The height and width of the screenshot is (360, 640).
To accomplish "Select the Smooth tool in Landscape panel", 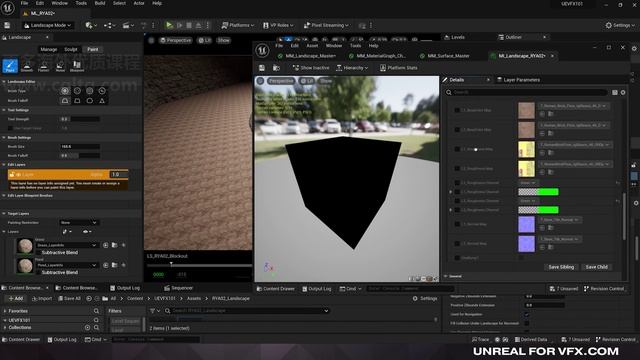I will (x=27, y=66).
